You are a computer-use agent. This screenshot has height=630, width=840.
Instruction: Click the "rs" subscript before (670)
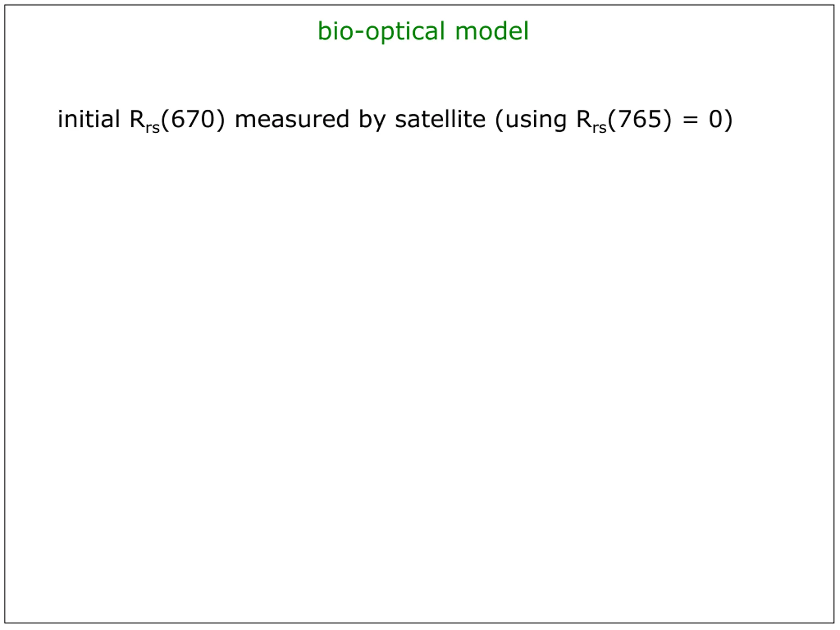(x=153, y=128)
